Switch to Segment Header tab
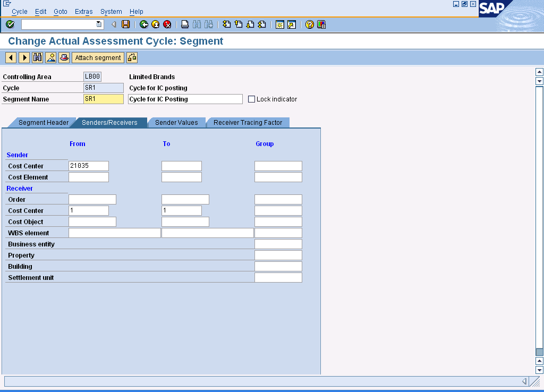544x392 pixels. point(44,123)
